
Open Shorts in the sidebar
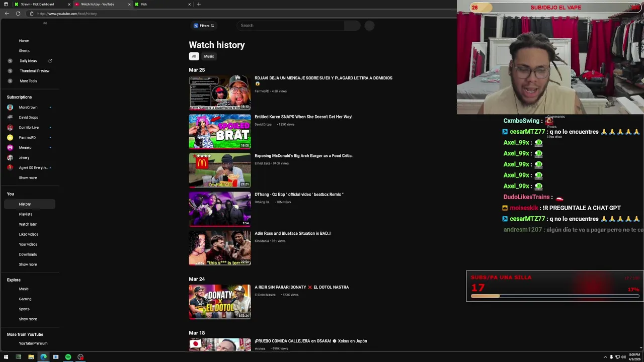click(x=24, y=51)
